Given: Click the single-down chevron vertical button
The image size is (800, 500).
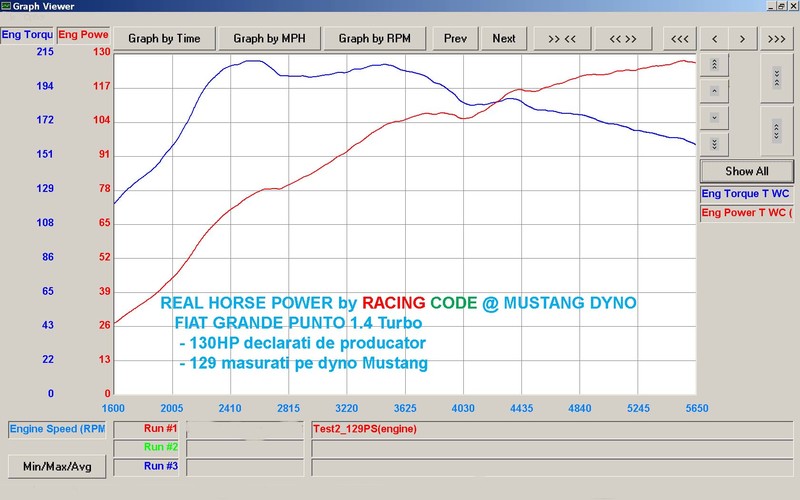Looking at the screenshot, I should pyautogui.click(x=714, y=118).
